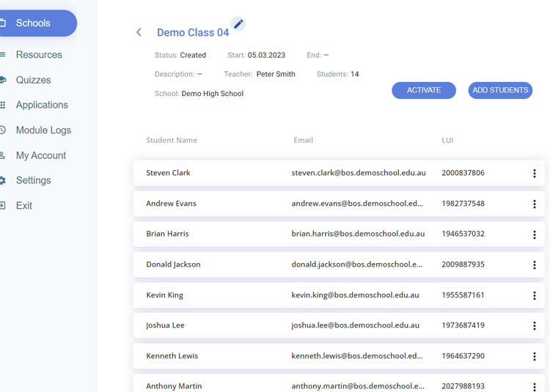This screenshot has width=550, height=392.
Task: Open the three-dot menu for Joshua Lee
Action: point(534,326)
